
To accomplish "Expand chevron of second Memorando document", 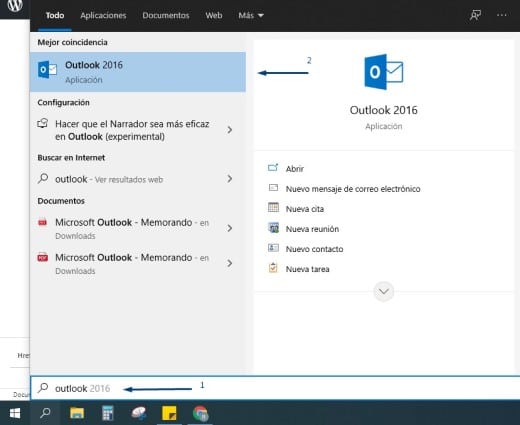I will [230, 263].
